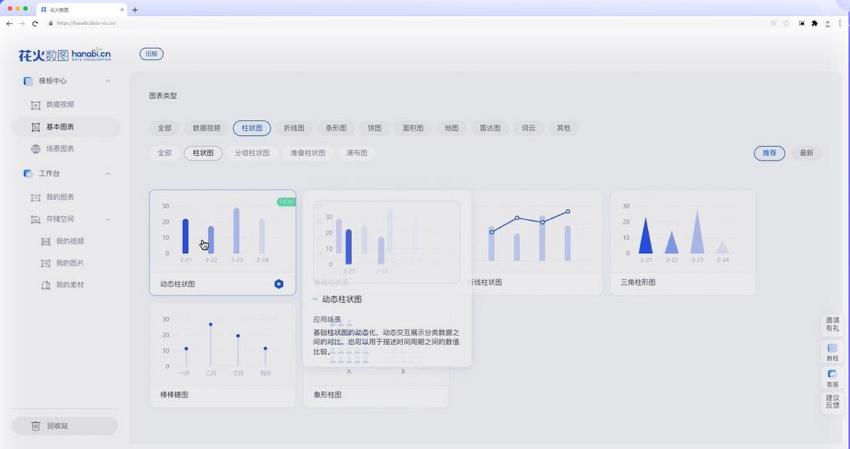Open 回收站 from the sidebar bottom
850x449 pixels.
pyautogui.click(x=65, y=426)
